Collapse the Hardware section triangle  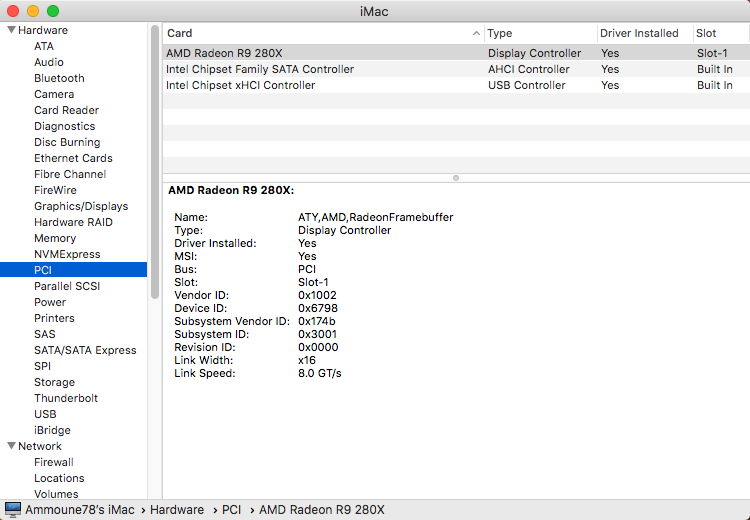click(x=11, y=30)
